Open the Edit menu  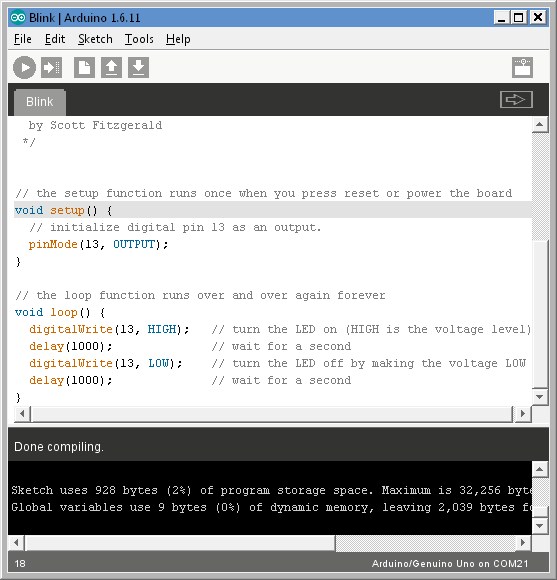click(x=55, y=39)
